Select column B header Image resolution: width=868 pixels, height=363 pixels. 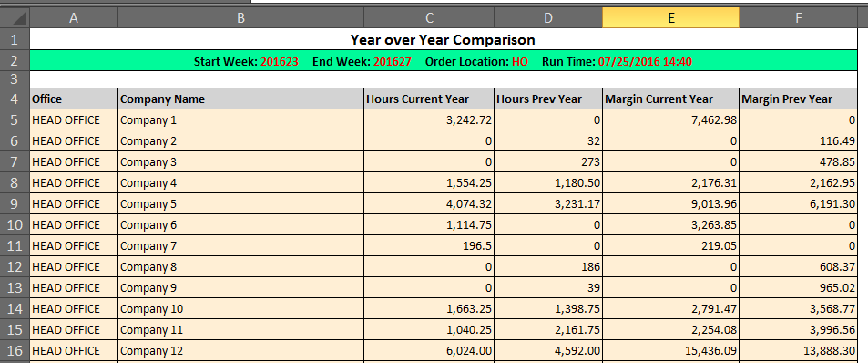240,17
